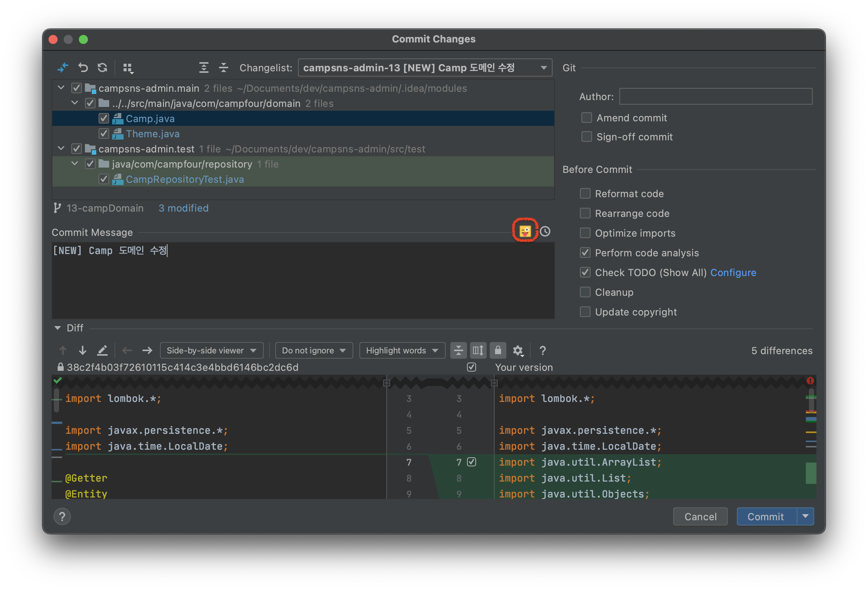868x590 pixels.
Task: Uncheck Perform code analysis
Action: pos(585,253)
